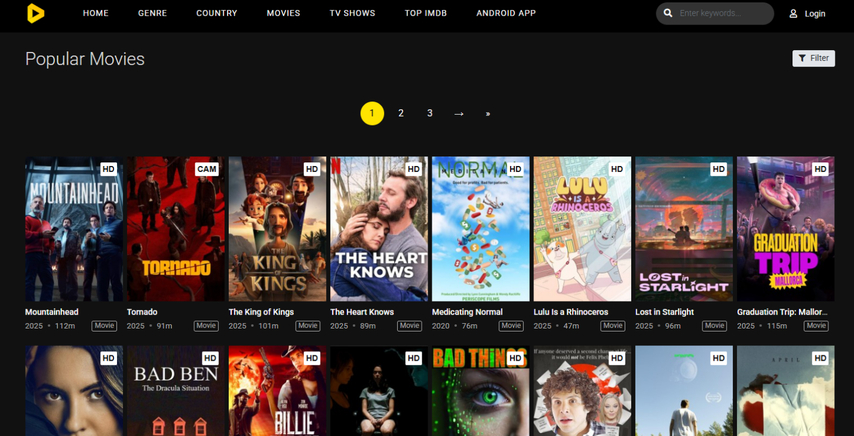Click the search magnifier icon
This screenshot has width=854, height=436.
coord(668,13)
